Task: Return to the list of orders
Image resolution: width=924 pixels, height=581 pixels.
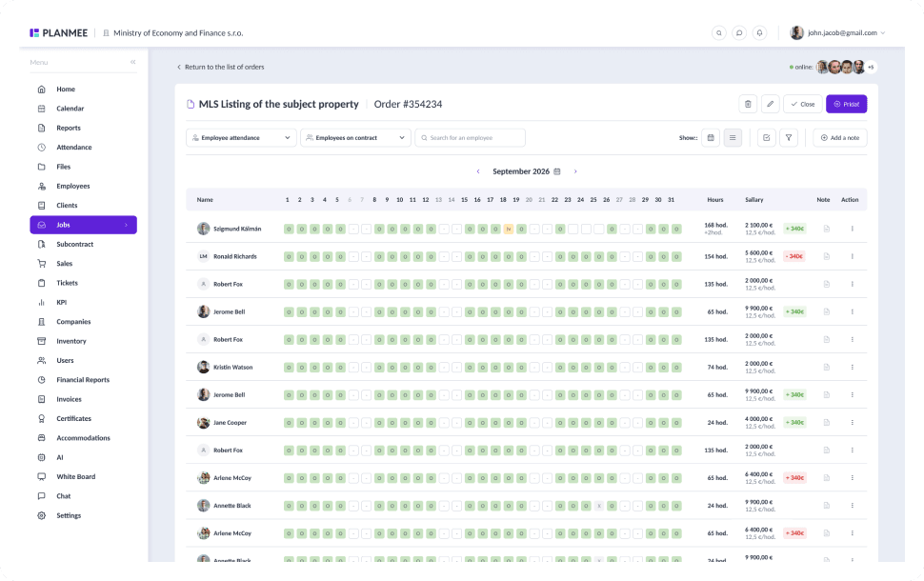Action: coord(221,68)
